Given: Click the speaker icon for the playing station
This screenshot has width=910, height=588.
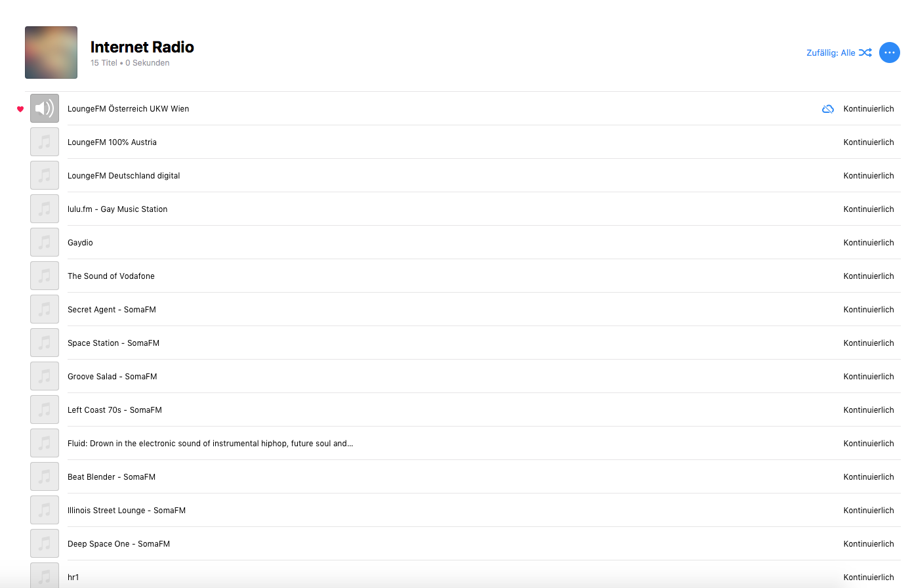Looking at the screenshot, I should pyautogui.click(x=45, y=108).
